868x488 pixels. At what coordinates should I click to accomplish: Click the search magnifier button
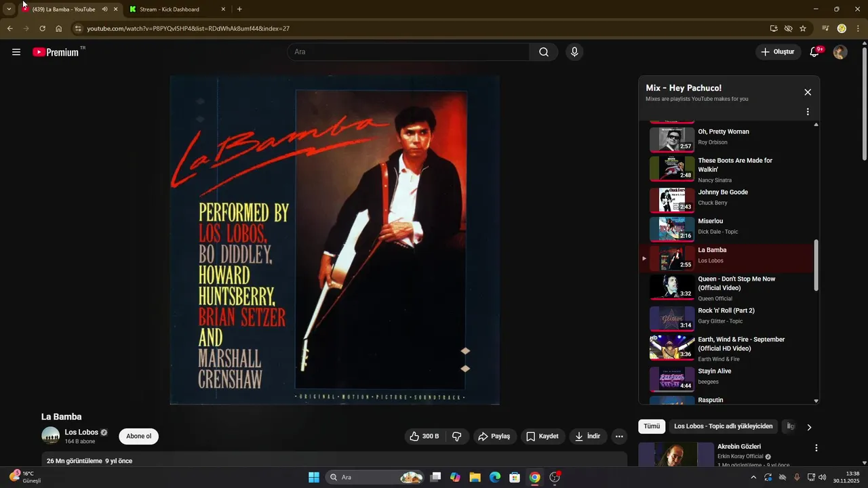(544, 52)
